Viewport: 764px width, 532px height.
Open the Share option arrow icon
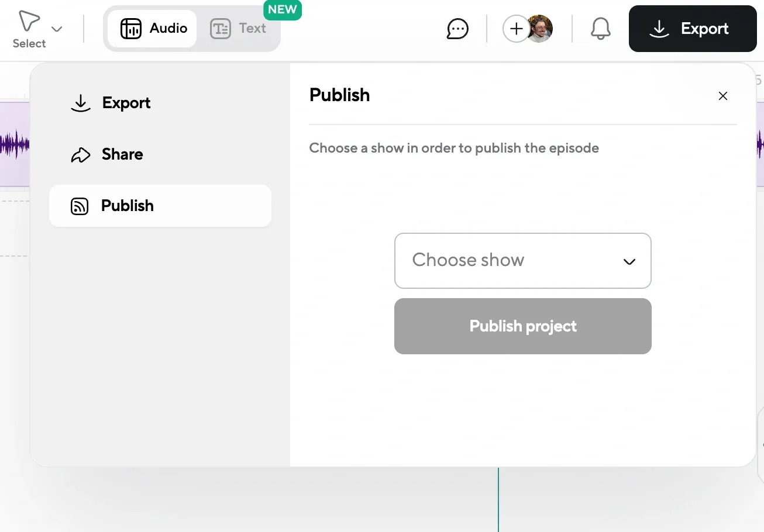[80, 155]
